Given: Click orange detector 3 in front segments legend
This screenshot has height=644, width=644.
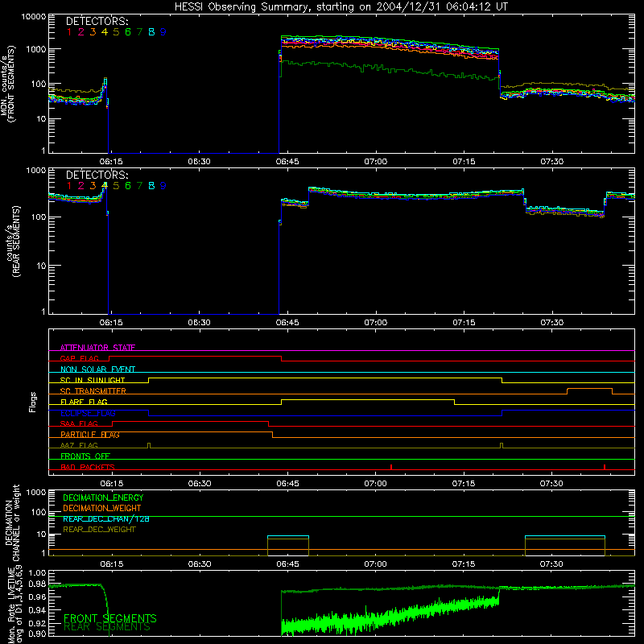Looking at the screenshot, I should (93, 32).
